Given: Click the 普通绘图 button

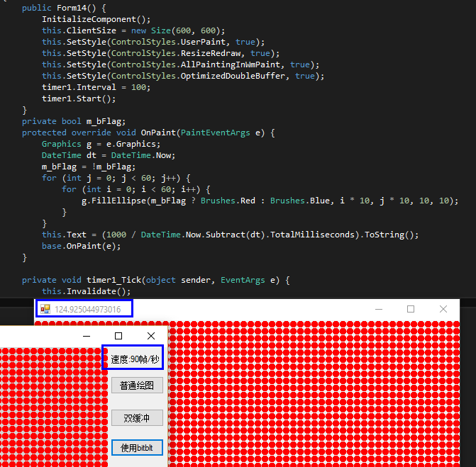Looking at the screenshot, I should 137,386.
